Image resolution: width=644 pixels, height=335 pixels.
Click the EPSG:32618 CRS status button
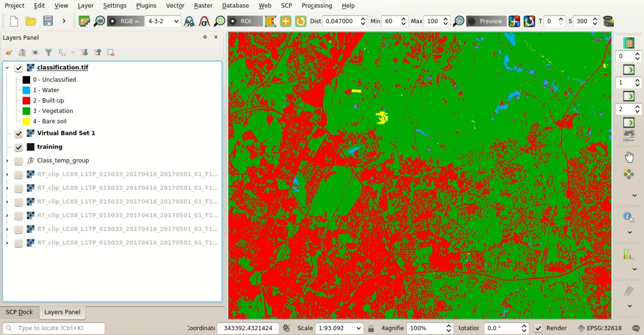605,328
